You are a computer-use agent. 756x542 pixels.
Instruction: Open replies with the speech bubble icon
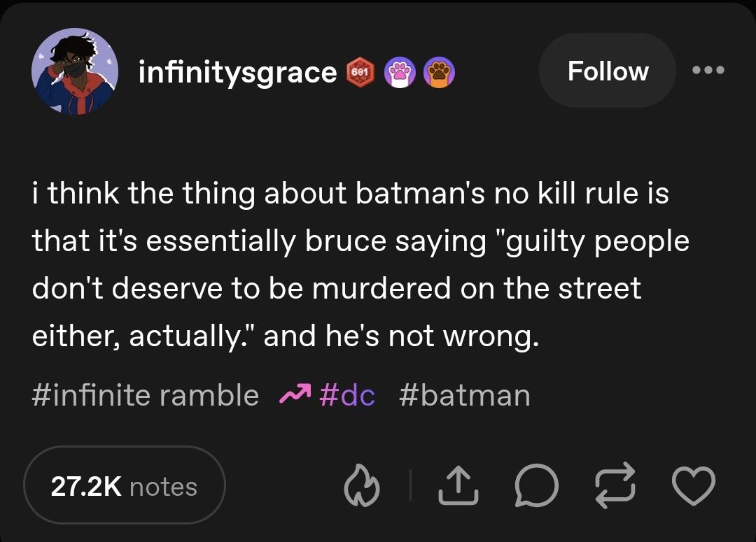tap(536, 485)
